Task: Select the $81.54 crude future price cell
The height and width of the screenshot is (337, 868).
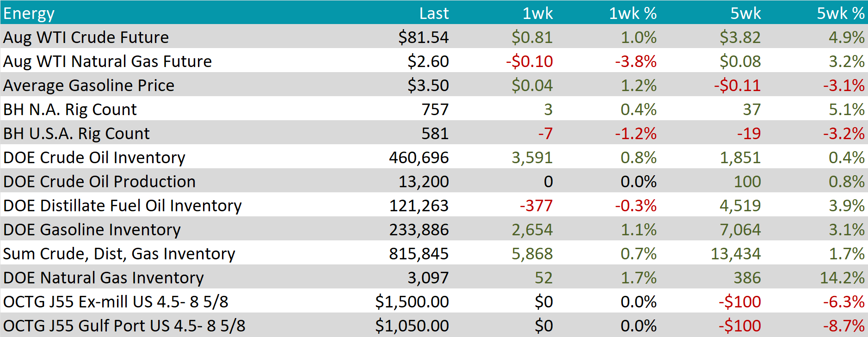Action: pos(423,37)
